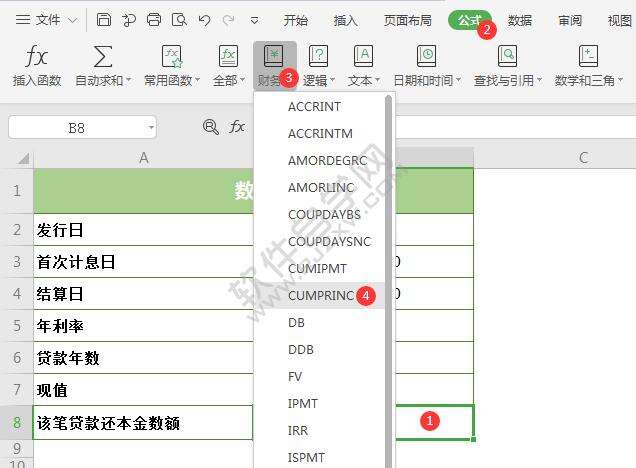Click the magnifier icon beside formula bar
636x468 pixels.
point(211,127)
